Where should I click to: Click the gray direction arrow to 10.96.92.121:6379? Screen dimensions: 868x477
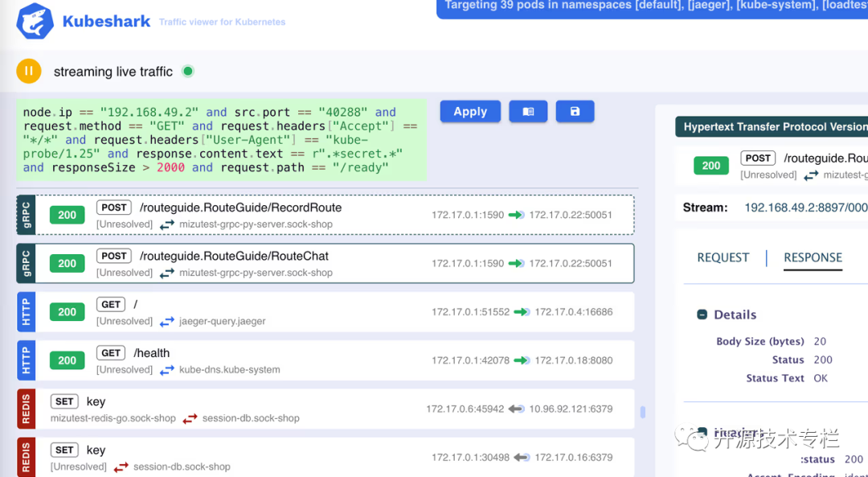517,409
